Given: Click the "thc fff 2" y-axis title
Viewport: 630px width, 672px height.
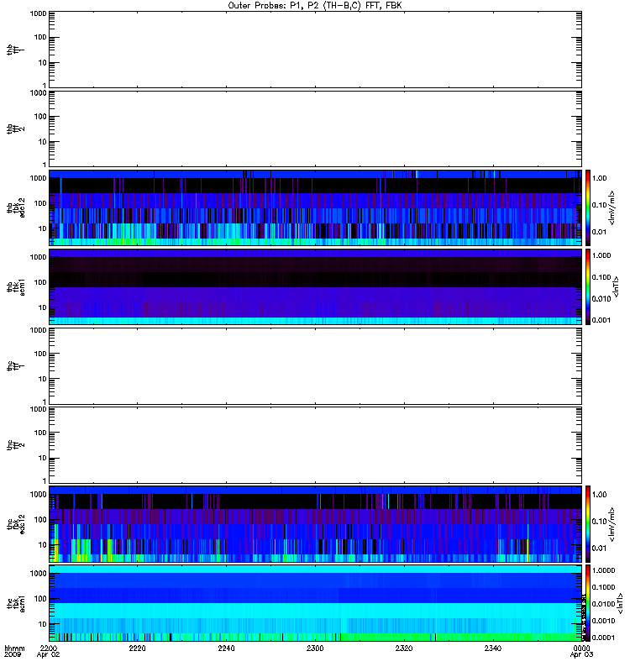Looking at the screenshot, I should coord(15,445).
